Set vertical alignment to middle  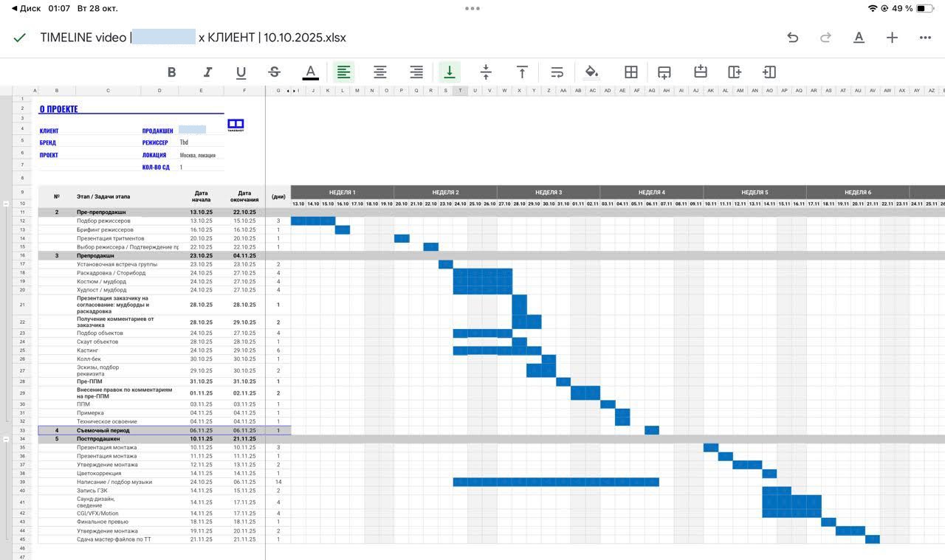click(486, 72)
